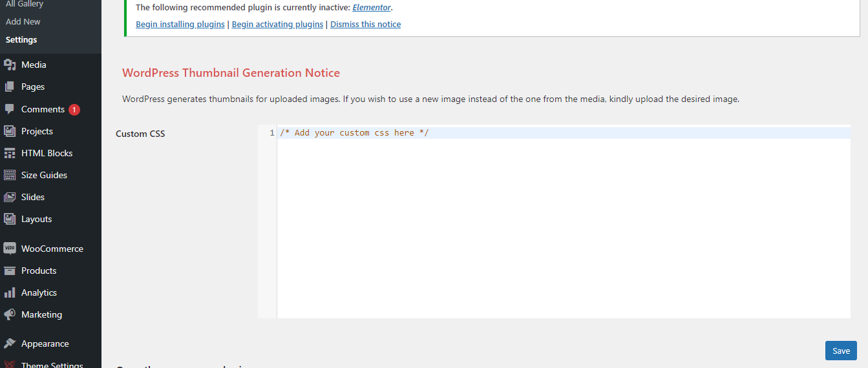Click Begin activating plugins link

pyautogui.click(x=277, y=25)
